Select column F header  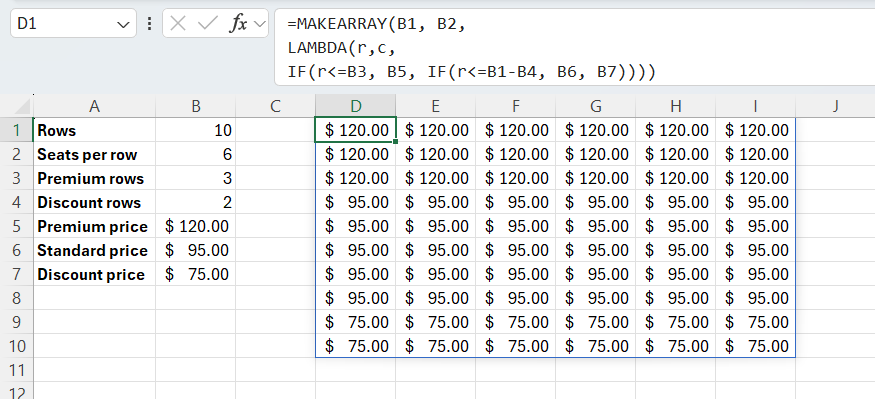click(x=515, y=106)
